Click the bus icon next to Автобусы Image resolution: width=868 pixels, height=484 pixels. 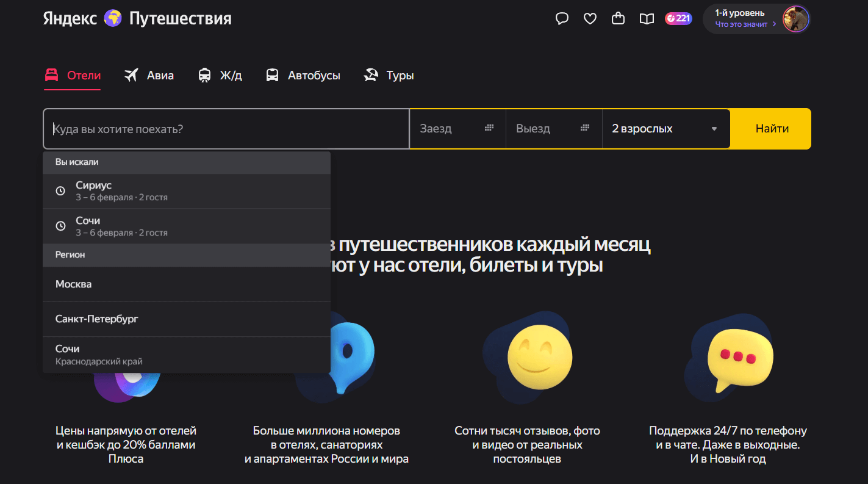(x=272, y=76)
